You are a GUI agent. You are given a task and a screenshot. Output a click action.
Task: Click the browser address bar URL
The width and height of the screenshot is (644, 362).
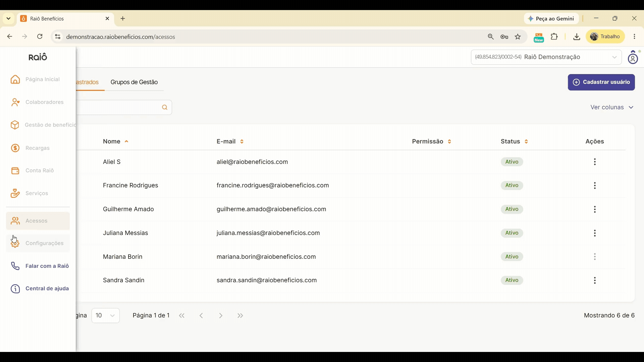pos(121,37)
